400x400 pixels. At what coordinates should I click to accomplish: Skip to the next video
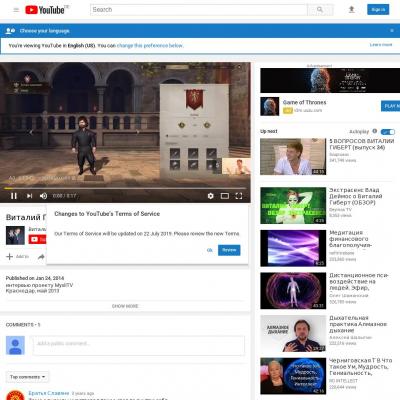tap(29, 196)
